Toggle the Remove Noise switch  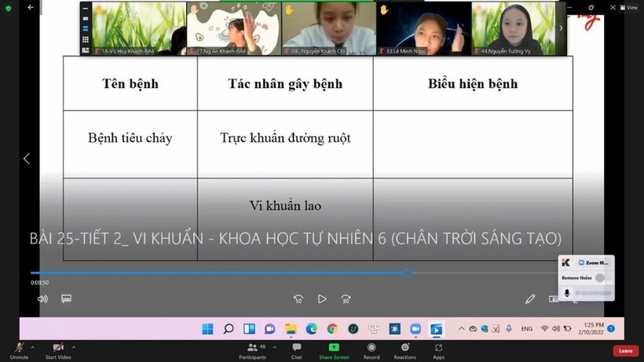click(601, 278)
